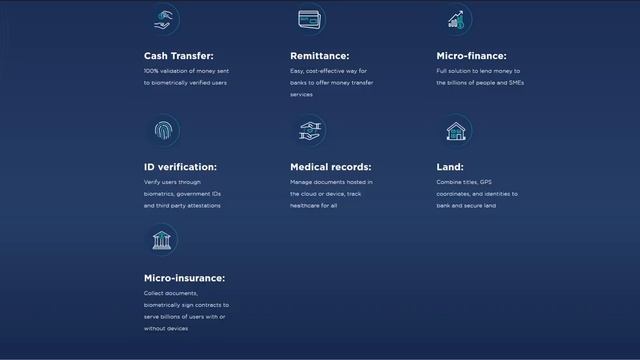This screenshot has width=640, height=360.
Task: Click the 'Easy, cost-effective way for banks' description
Action: pos(331,82)
